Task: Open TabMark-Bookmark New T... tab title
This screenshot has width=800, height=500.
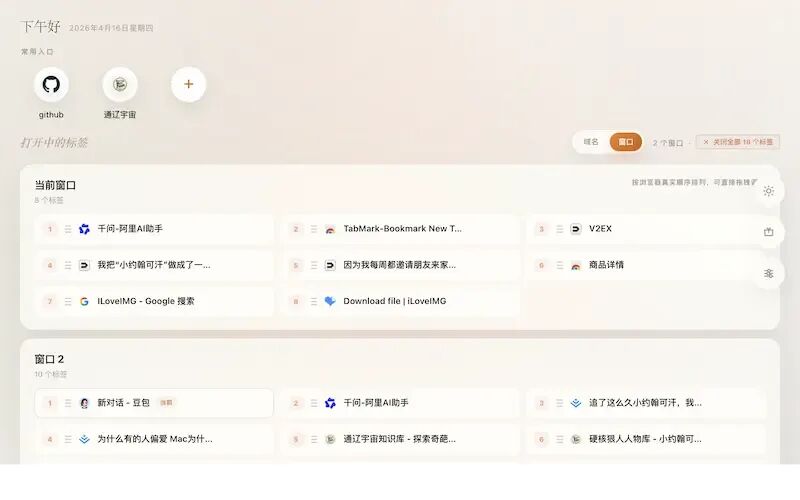Action: [403, 229]
